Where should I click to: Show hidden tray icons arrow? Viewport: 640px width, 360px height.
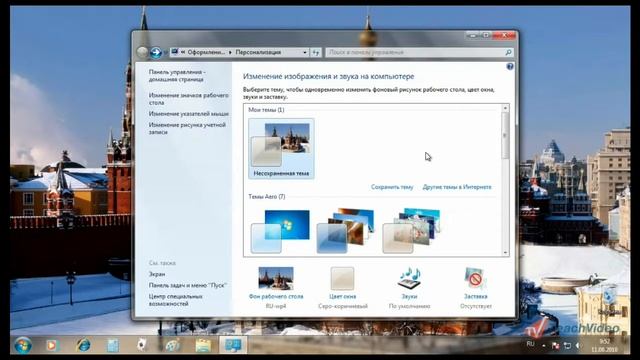(x=544, y=346)
